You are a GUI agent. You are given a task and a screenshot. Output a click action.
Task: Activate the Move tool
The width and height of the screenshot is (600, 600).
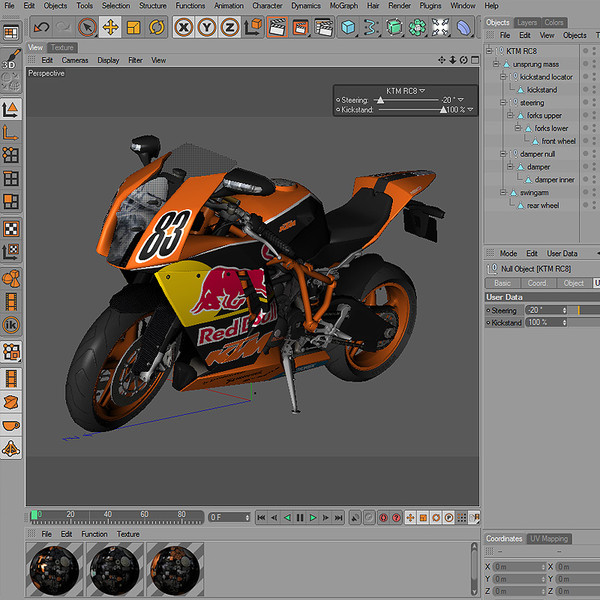point(110,28)
